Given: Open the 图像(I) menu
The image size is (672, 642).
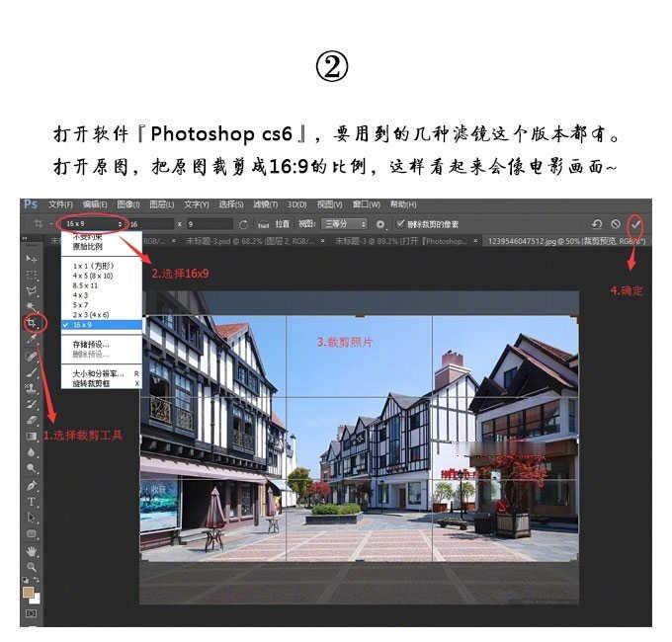Looking at the screenshot, I should coord(128,204).
